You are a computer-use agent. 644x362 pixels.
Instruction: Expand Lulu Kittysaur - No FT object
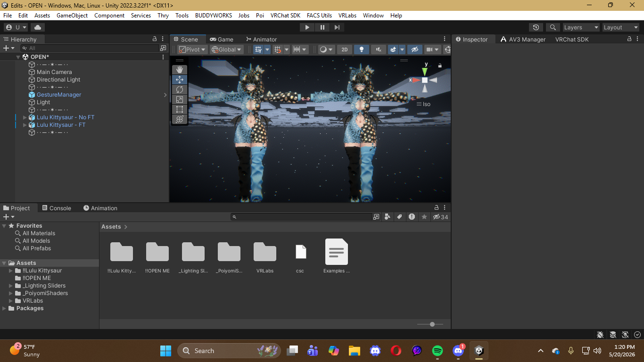point(25,117)
